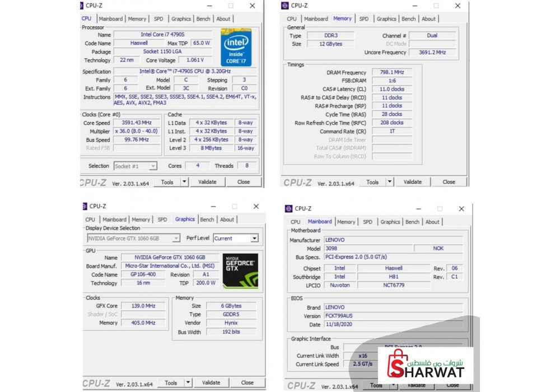Click the Bus Specs. PCI-Express 2.0 field

tap(394, 256)
